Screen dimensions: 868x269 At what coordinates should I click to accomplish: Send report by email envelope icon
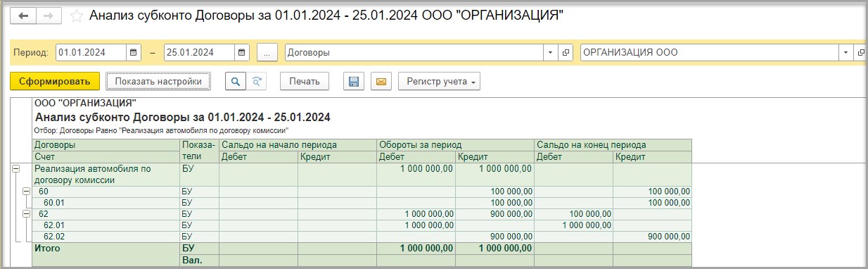[x=381, y=81]
